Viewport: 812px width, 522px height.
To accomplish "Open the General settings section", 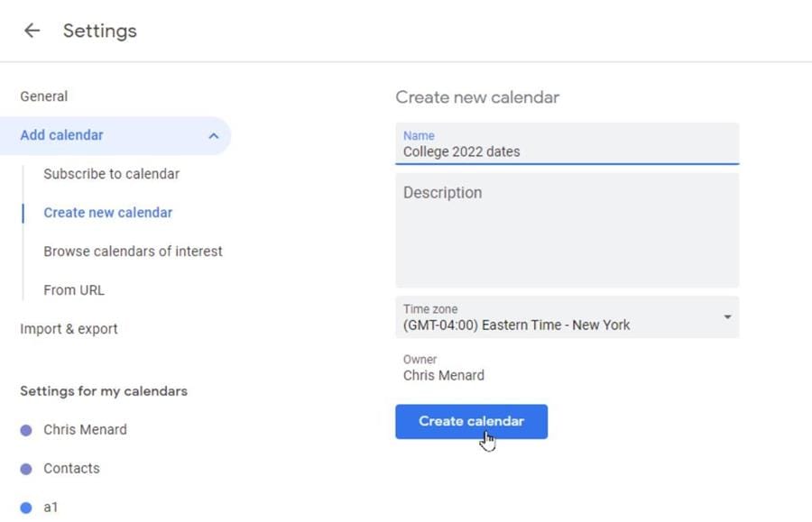I will pyautogui.click(x=43, y=96).
